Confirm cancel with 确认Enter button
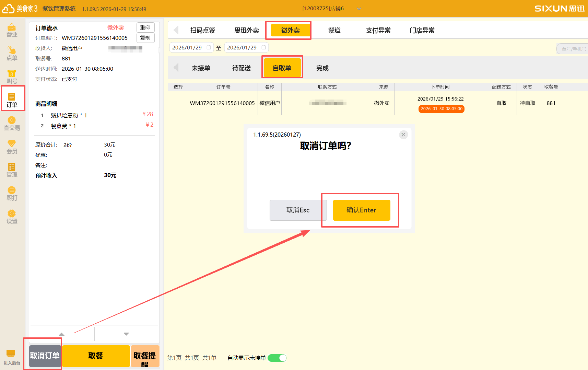588x370 pixels. tap(361, 210)
